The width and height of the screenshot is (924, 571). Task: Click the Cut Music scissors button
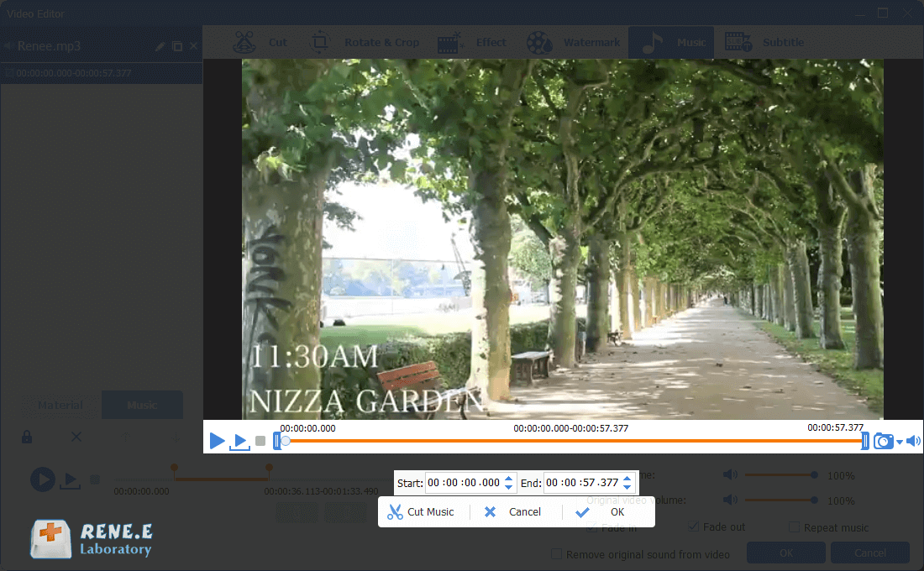coord(421,511)
